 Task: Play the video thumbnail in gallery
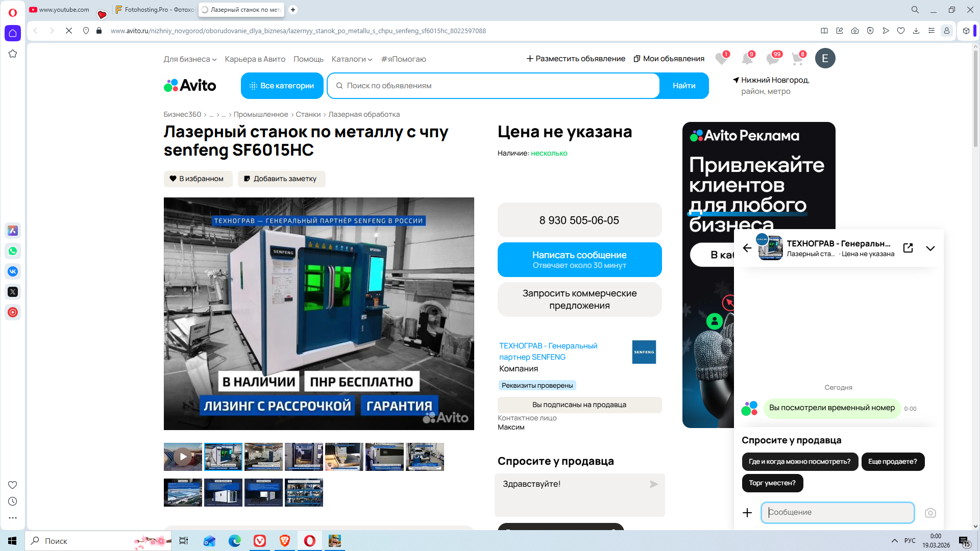[183, 457]
